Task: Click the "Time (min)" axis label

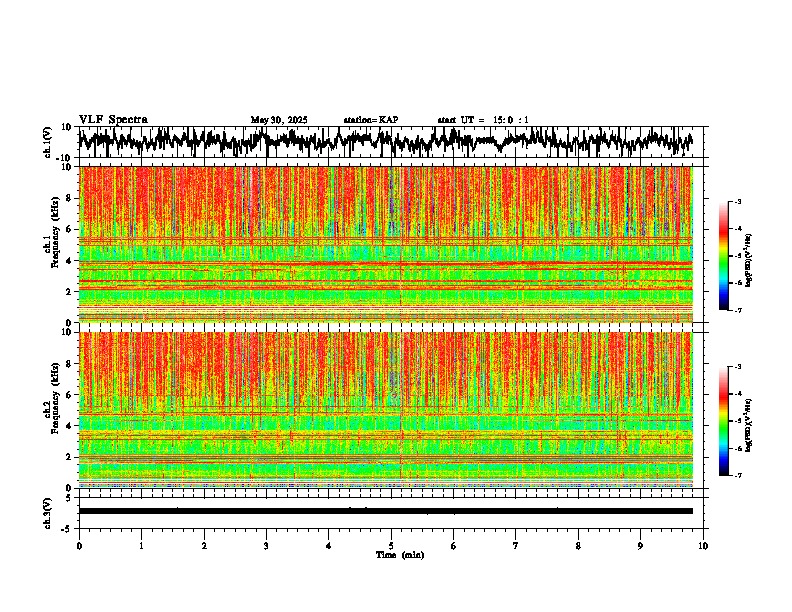Action: point(400,555)
